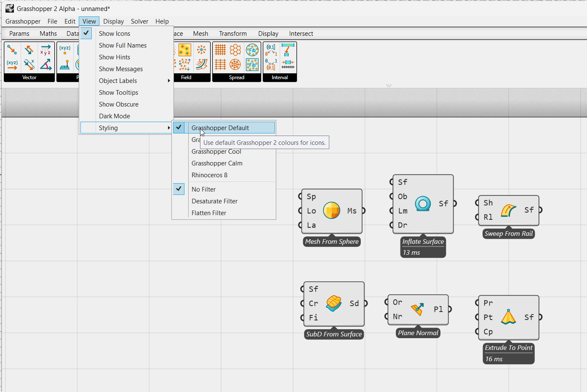Open the Interval panel dropdown bar
Viewport: 587px width, 392px height.
(280, 77)
